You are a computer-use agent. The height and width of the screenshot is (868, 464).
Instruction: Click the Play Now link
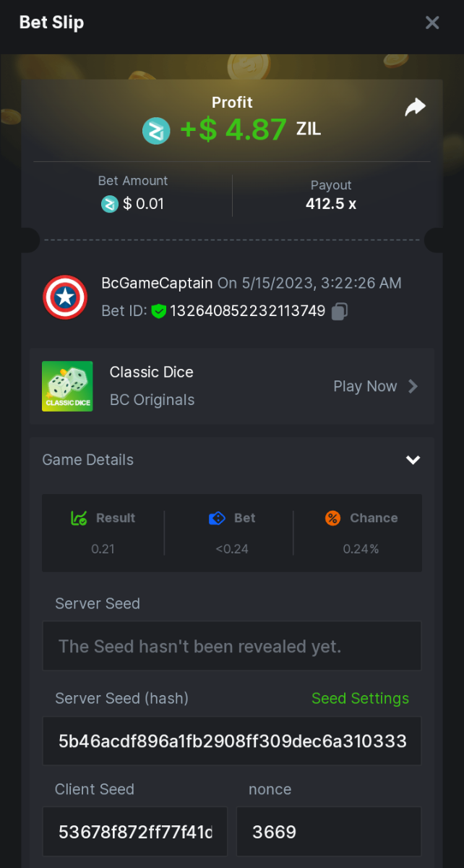click(365, 386)
